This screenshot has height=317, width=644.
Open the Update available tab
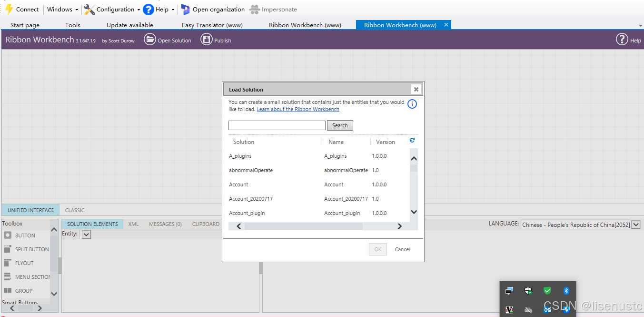pos(130,25)
